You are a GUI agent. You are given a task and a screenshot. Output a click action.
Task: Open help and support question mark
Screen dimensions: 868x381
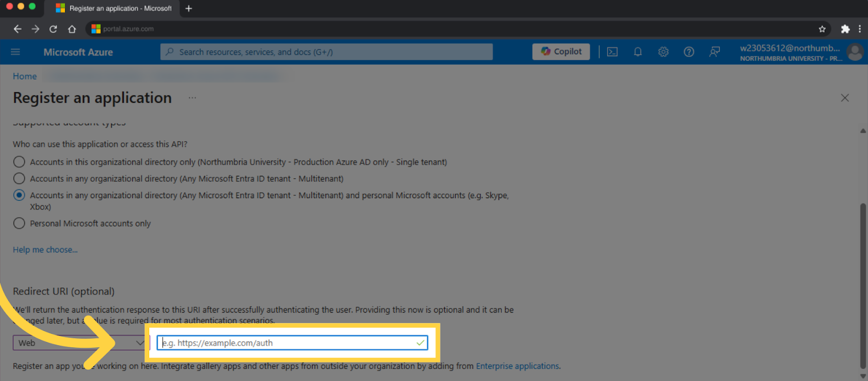pyautogui.click(x=689, y=52)
